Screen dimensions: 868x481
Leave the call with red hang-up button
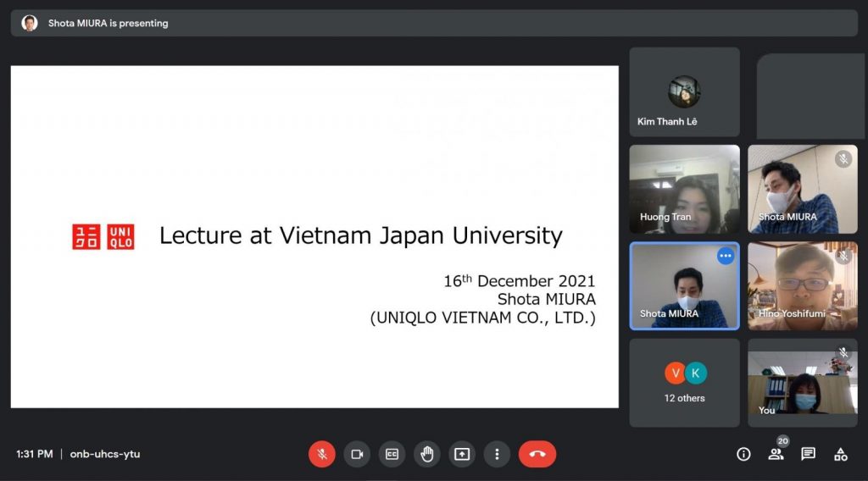coord(537,454)
